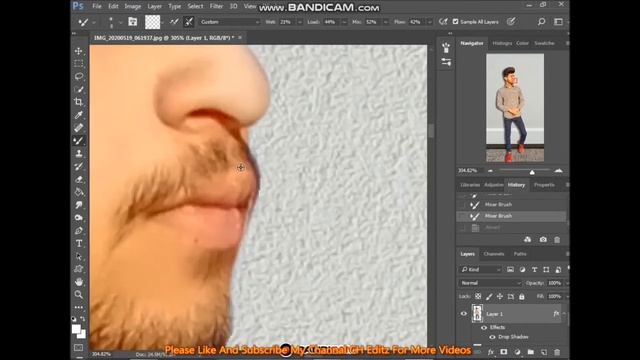Toggle Clean brush after each stroke

point(189,22)
